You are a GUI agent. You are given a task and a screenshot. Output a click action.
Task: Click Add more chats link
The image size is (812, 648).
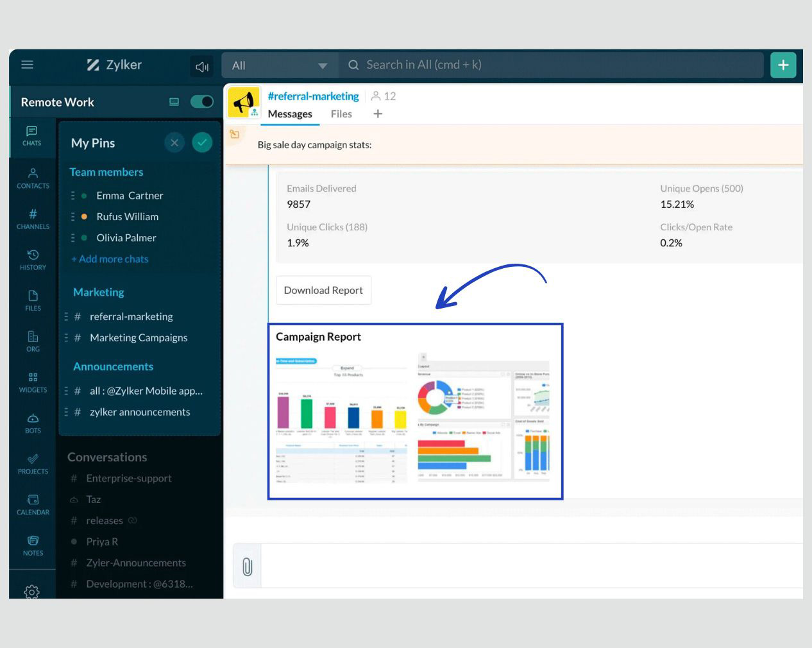(110, 259)
